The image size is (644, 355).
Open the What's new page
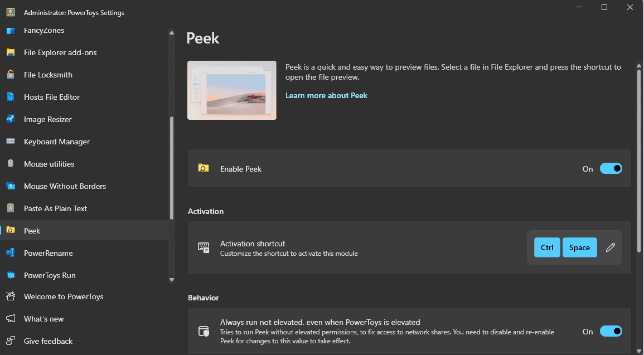(x=43, y=318)
